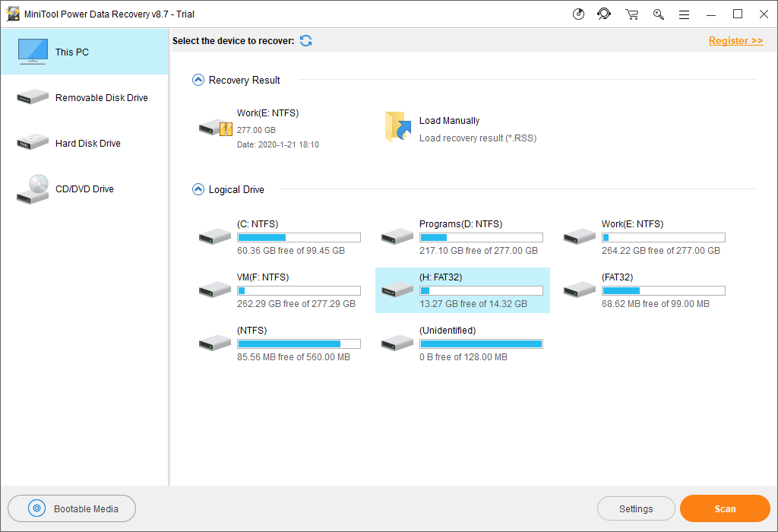Select This PC in the sidebar

[x=84, y=52]
